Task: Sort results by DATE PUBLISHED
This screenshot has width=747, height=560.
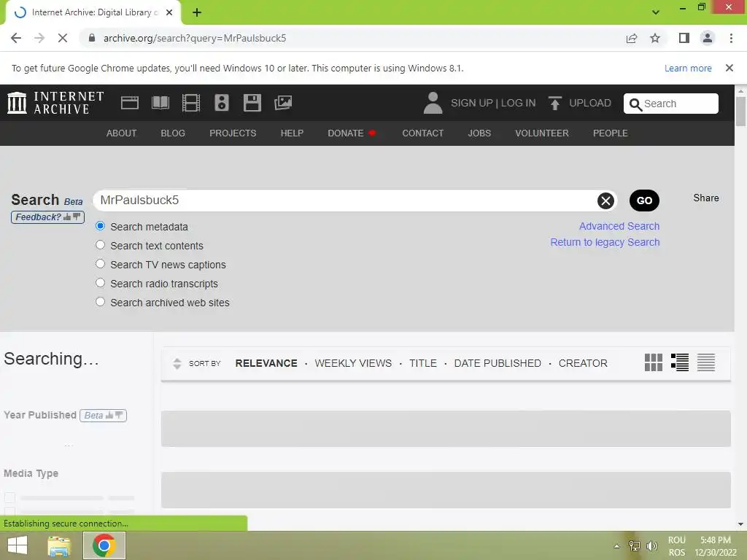Action: 498,363
